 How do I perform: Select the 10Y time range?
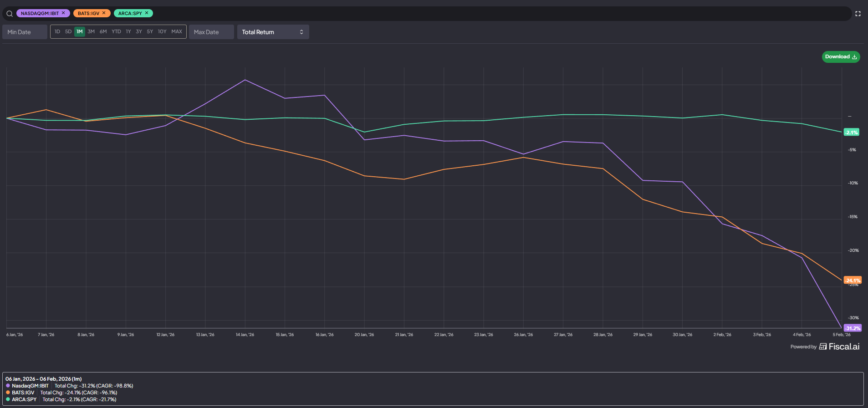162,31
